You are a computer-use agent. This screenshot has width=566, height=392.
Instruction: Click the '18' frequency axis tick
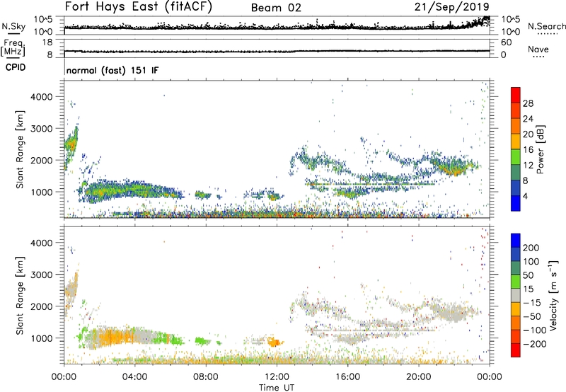click(47, 42)
